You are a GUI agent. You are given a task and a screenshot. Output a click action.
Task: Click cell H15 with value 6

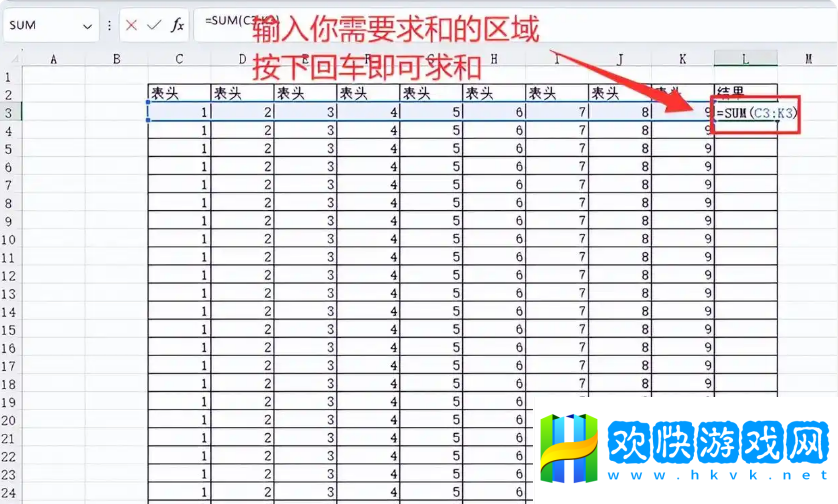(494, 329)
